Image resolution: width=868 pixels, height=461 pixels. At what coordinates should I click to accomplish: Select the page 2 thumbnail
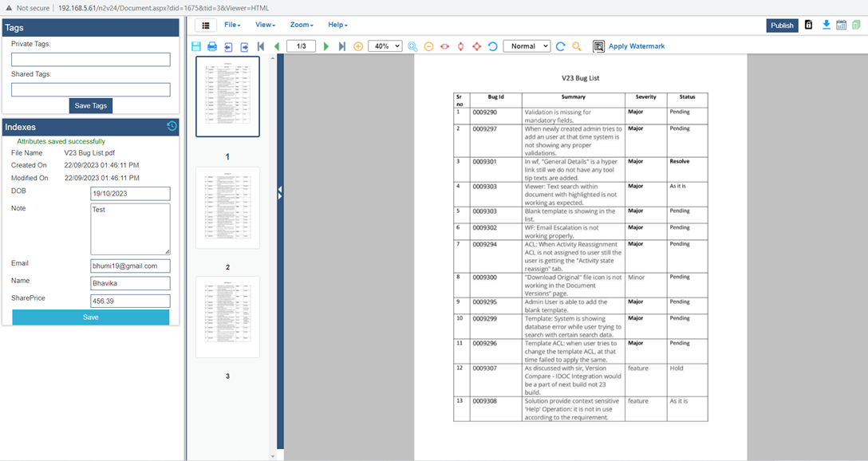click(227, 207)
